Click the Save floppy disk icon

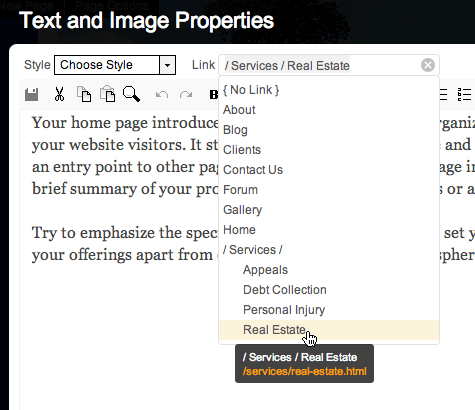(x=32, y=95)
